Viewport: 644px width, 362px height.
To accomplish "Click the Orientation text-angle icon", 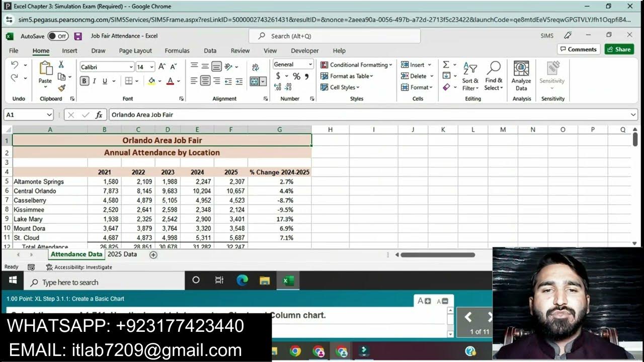I will 228,66.
